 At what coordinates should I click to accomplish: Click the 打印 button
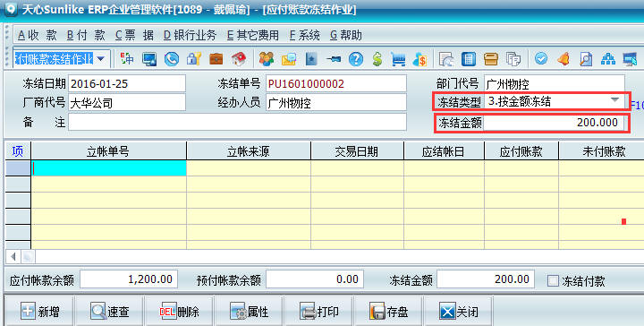(318, 311)
